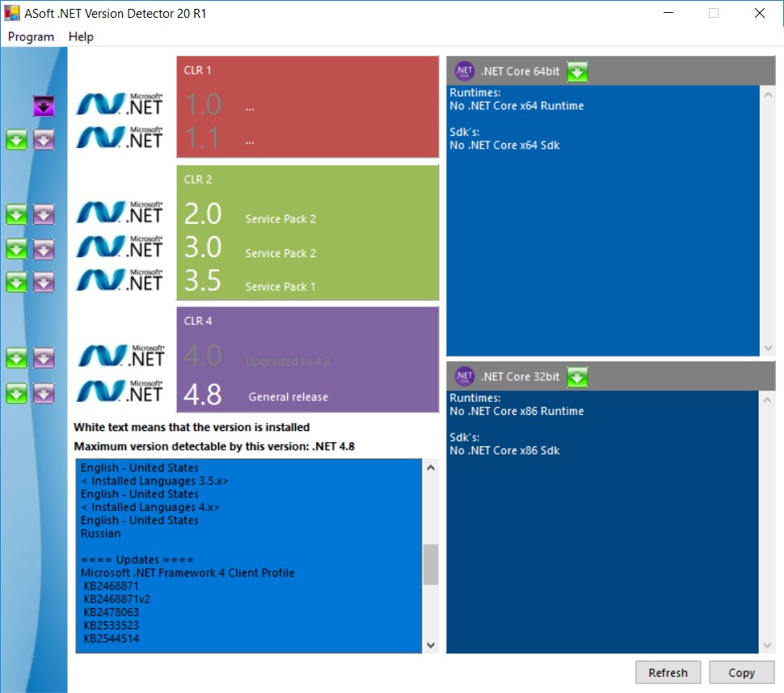Click the green download arrow for .NET 3.5

tap(16, 282)
